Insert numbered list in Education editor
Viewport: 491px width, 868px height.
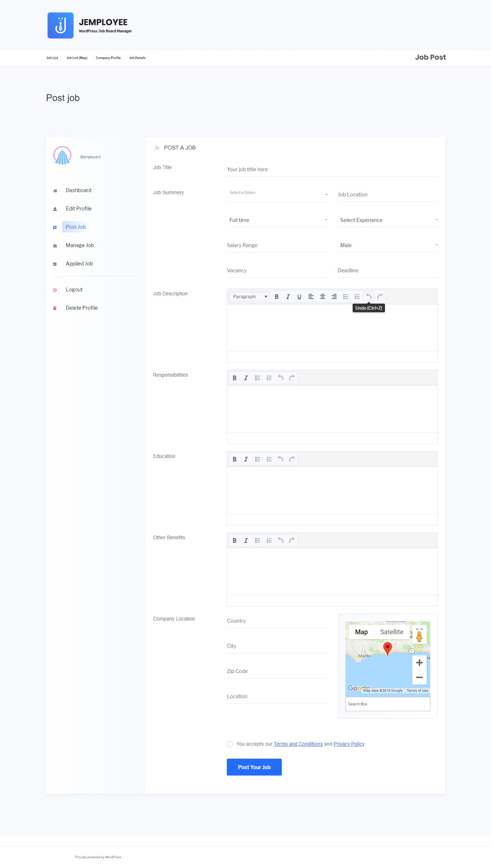tap(269, 459)
